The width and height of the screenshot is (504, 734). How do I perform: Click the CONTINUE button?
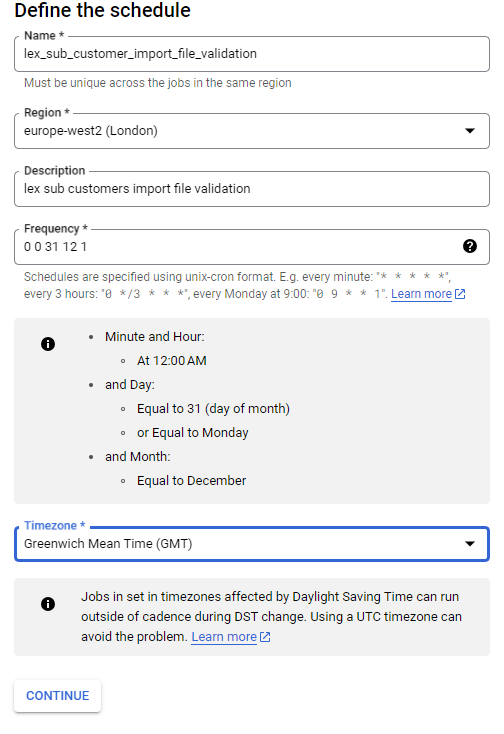(x=58, y=696)
